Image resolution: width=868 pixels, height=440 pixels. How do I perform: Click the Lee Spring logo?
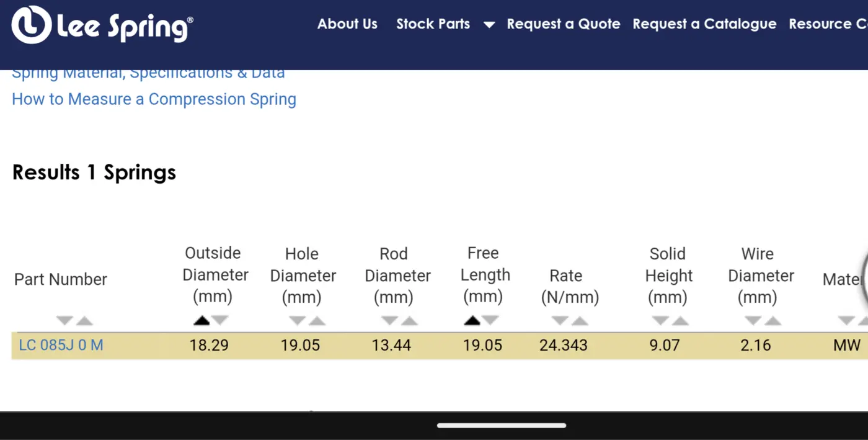click(x=102, y=25)
